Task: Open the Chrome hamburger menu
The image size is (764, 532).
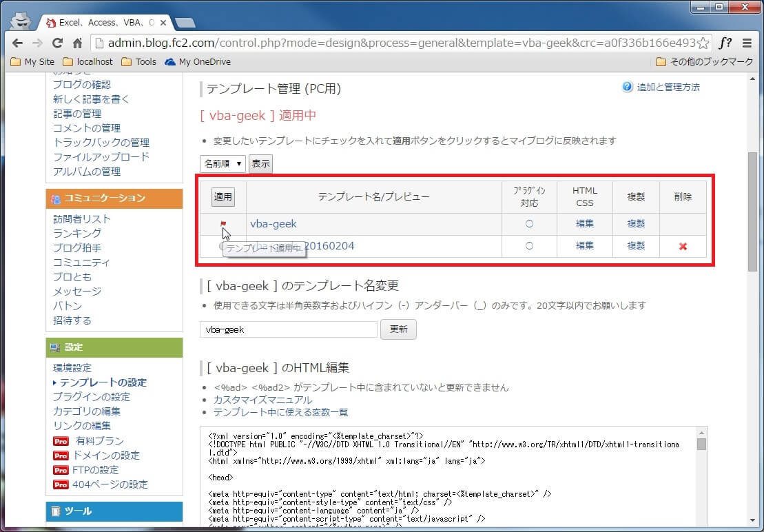Action: 747,43
